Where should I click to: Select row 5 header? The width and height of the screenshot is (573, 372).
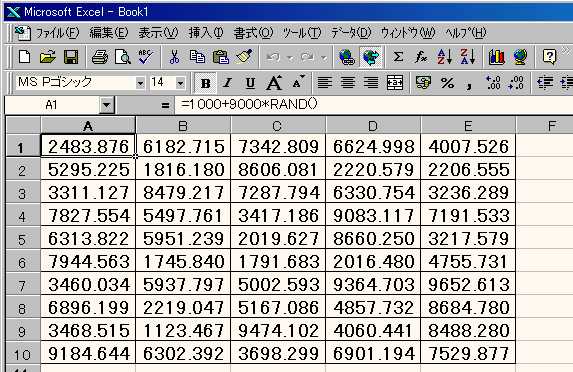22,240
